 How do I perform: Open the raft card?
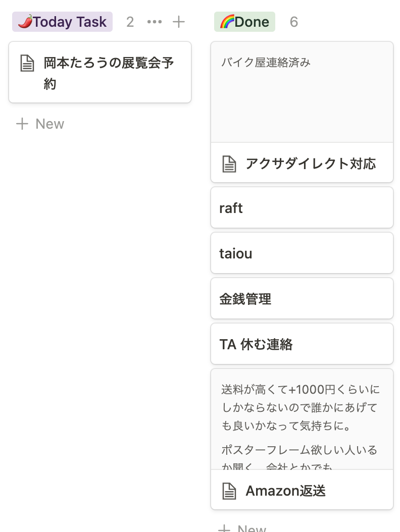pyautogui.click(x=302, y=208)
